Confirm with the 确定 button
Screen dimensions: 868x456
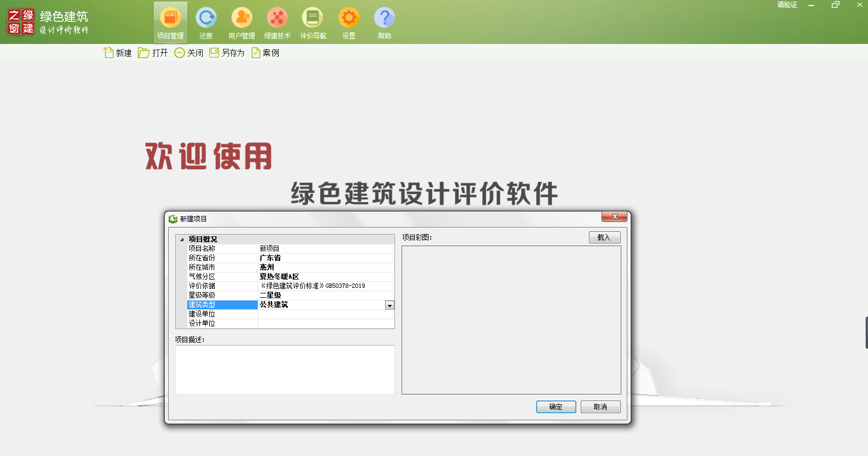pos(556,407)
